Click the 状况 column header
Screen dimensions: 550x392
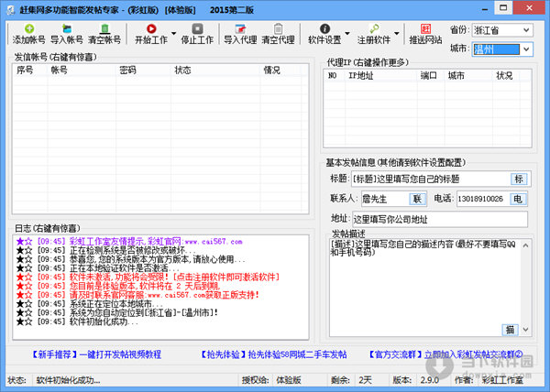[506, 75]
